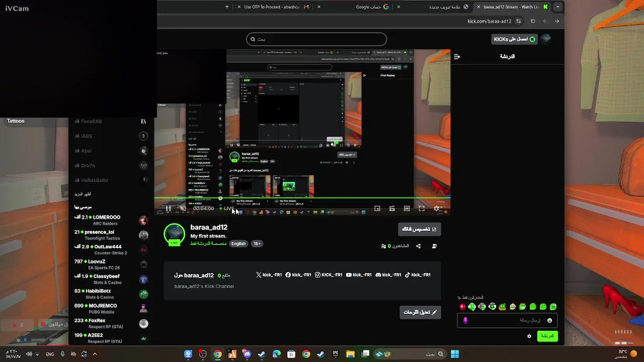Pause the live stream player

pyautogui.click(x=169, y=208)
